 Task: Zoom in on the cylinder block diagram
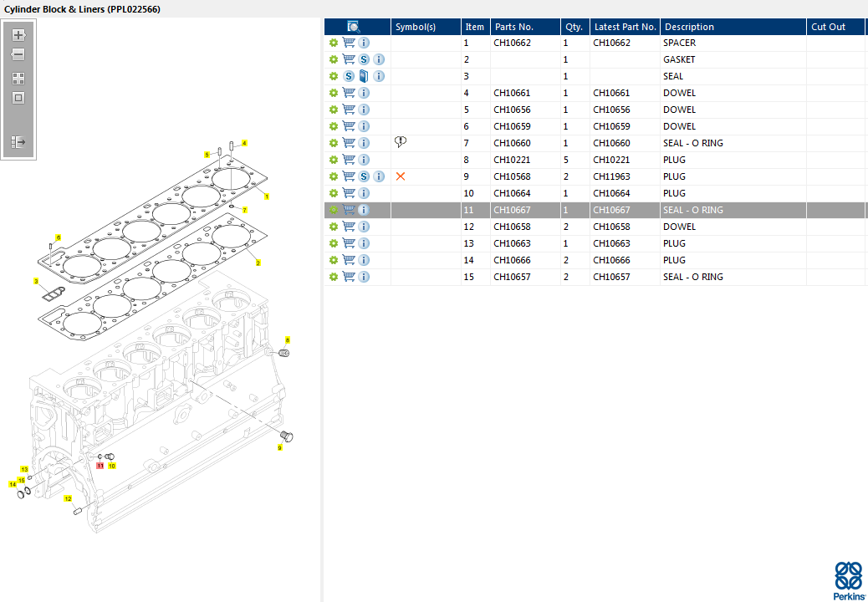[x=18, y=35]
